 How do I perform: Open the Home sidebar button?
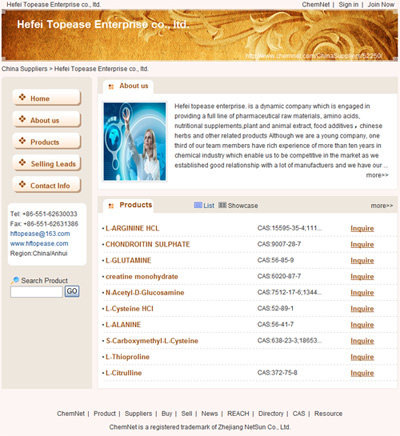click(47, 98)
